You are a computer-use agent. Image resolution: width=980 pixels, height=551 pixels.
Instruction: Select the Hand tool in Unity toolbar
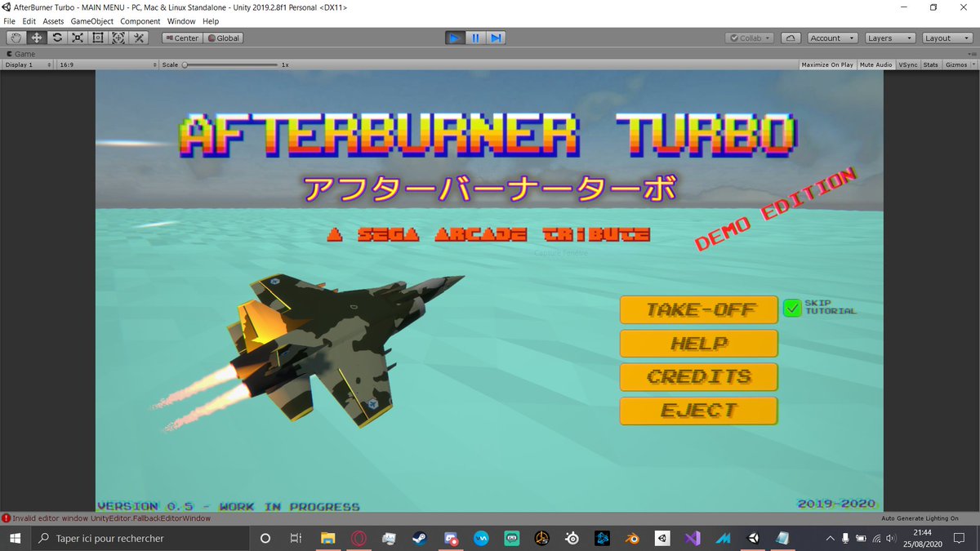pyautogui.click(x=16, y=38)
